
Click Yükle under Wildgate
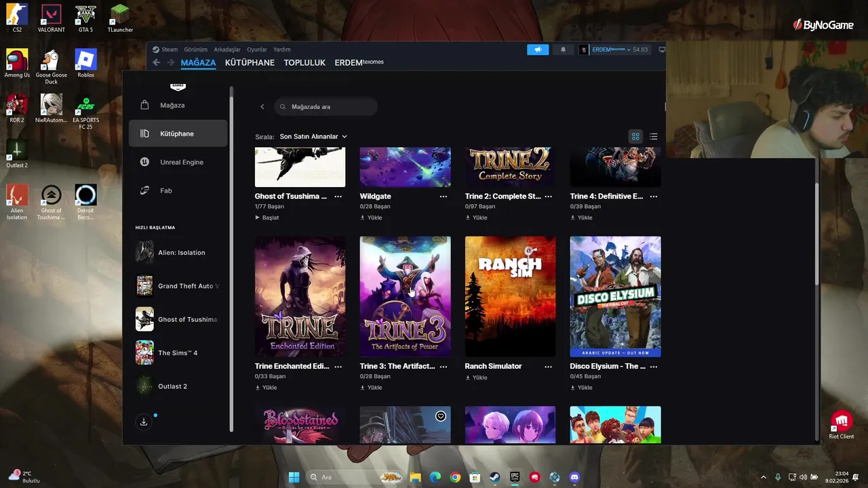371,218
